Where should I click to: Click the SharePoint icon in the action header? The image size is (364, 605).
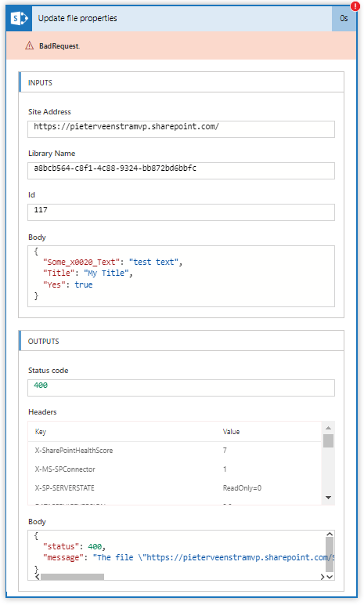(x=19, y=18)
